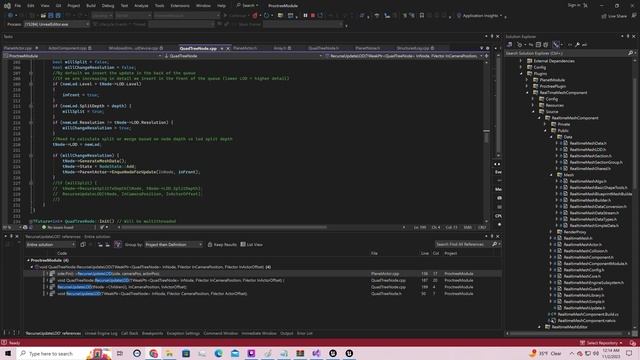Image resolution: width=640 pixels, height=360 pixels.
Task: Collapse the ProctreeModule (4) results group
Action: (28, 260)
